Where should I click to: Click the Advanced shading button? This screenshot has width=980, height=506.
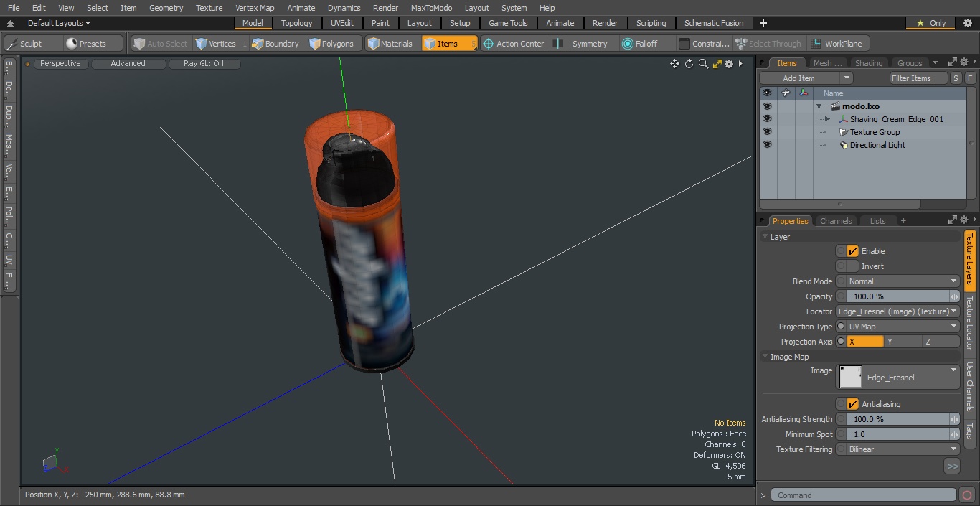(x=128, y=63)
